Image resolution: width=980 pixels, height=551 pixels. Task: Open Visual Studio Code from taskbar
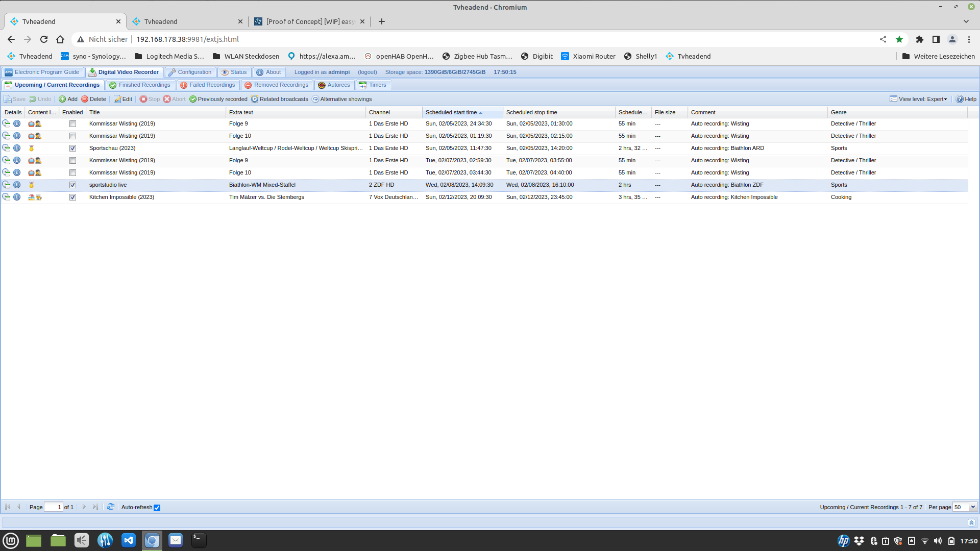click(129, 540)
